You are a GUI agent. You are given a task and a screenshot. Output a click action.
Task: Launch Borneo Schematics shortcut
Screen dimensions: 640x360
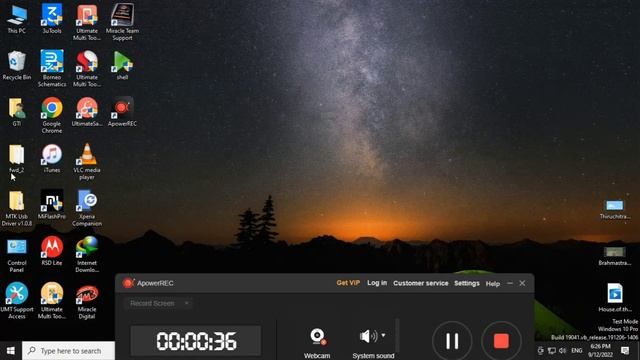tap(52, 69)
